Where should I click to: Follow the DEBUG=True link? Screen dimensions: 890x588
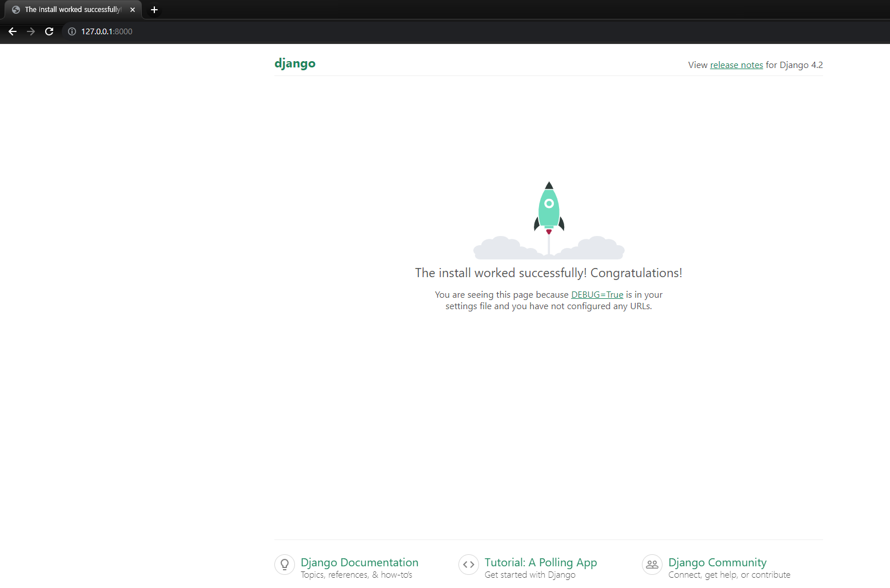click(x=597, y=295)
